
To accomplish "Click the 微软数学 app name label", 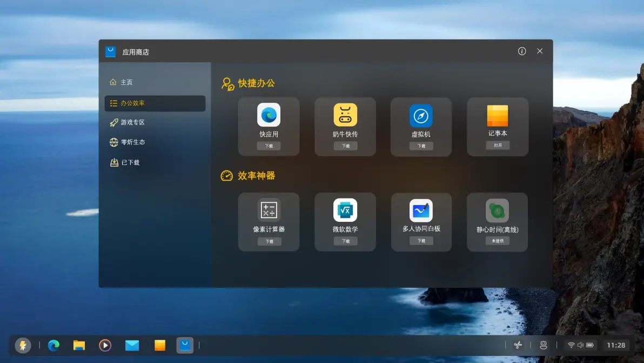I will pos(345,229).
